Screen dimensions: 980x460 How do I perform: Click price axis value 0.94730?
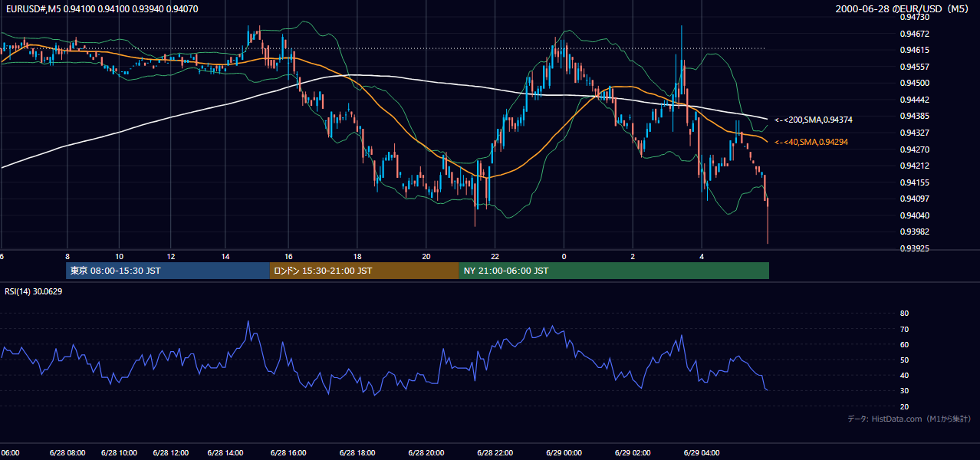914,17
